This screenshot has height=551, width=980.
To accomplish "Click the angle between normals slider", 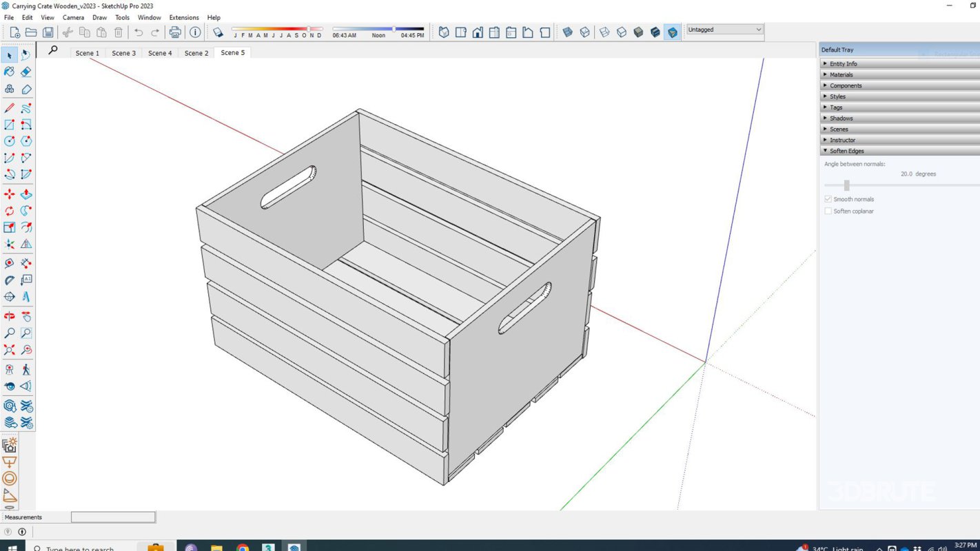I will coord(846,185).
